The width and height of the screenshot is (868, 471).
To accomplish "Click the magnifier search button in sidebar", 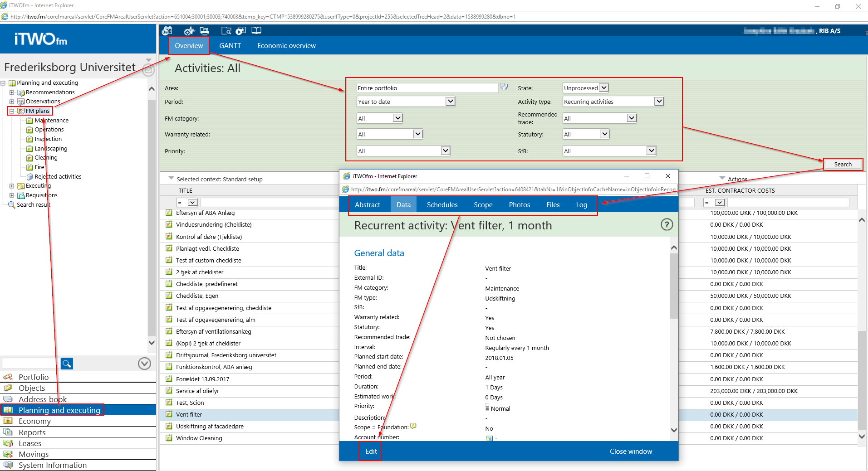I will tap(67, 364).
